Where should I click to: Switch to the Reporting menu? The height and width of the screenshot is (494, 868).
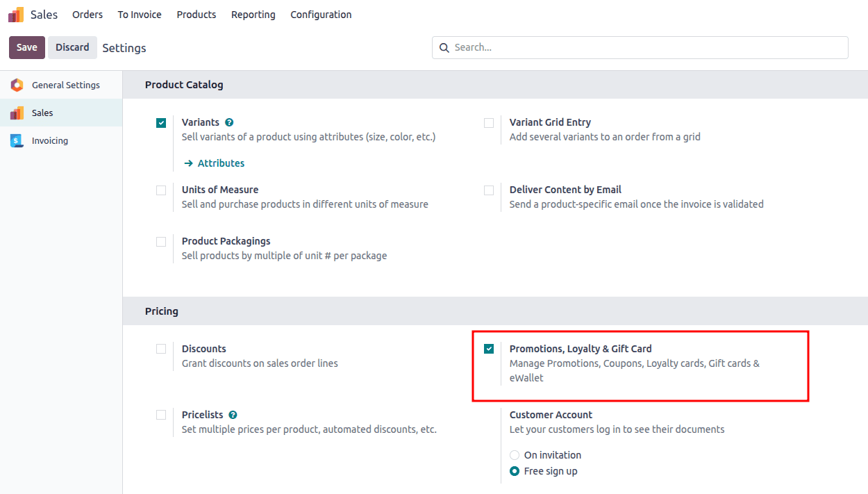coord(253,14)
